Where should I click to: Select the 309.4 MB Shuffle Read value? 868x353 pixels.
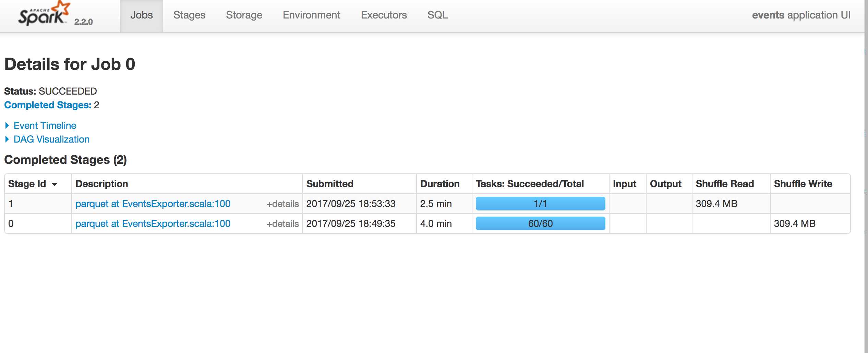tap(716, 204)
